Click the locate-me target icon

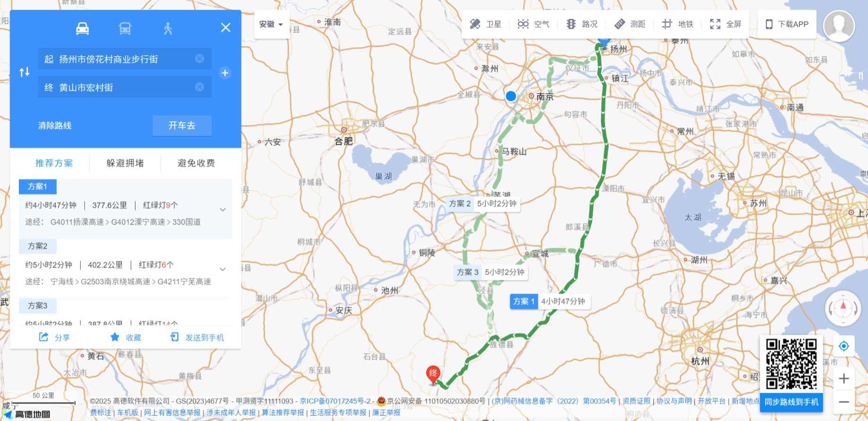(844, 346)
